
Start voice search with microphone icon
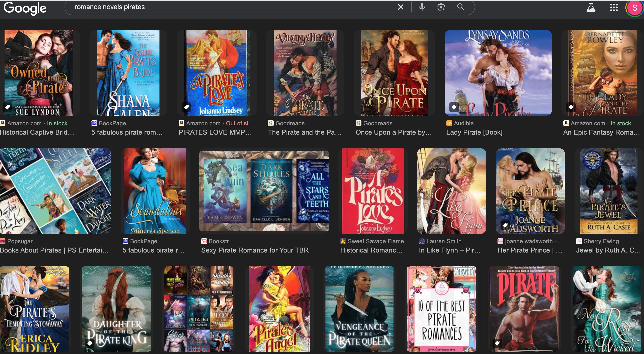point(422,7)
